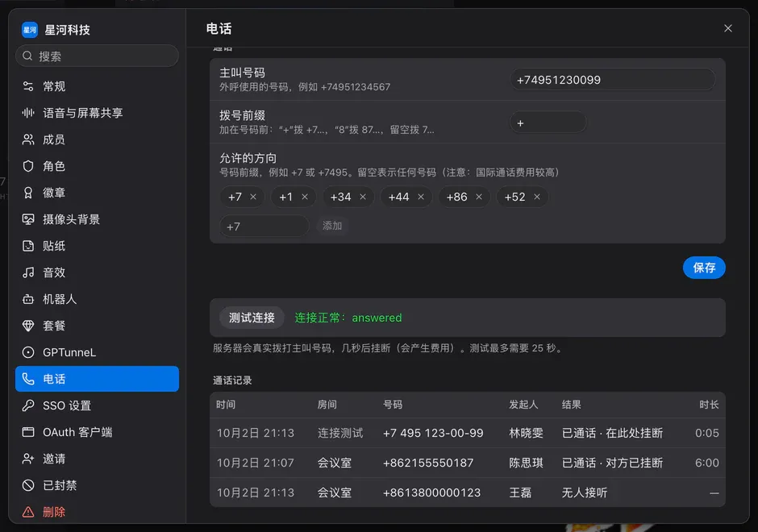
Task: Click the 号码 column header
Action: [393, 405]
